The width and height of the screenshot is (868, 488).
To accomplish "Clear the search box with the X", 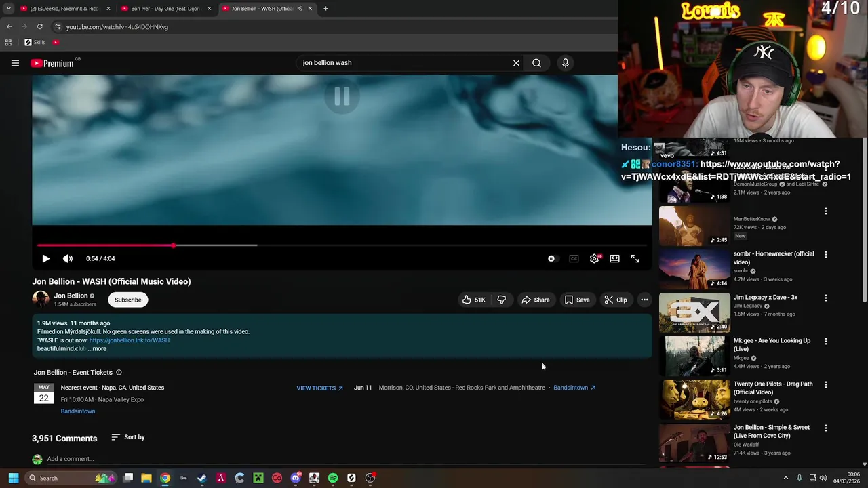I will pyautogui.click(x=516, y=63).
